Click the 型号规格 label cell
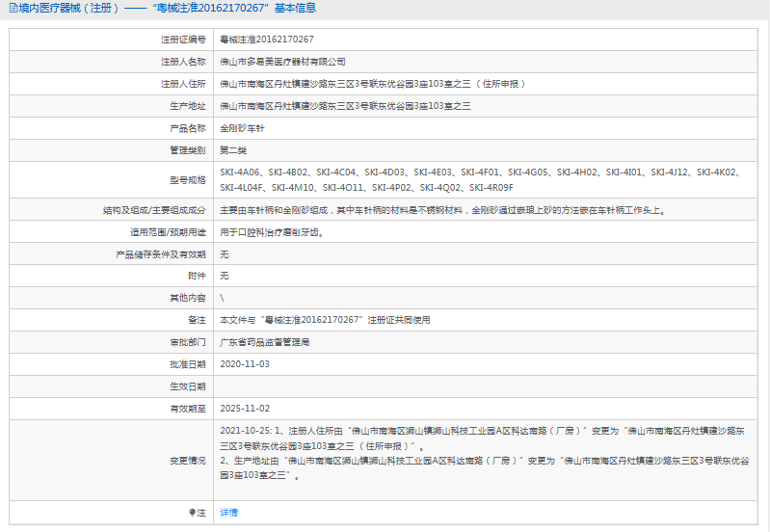This screenshot has width=770, height=532. coord(112,180)
